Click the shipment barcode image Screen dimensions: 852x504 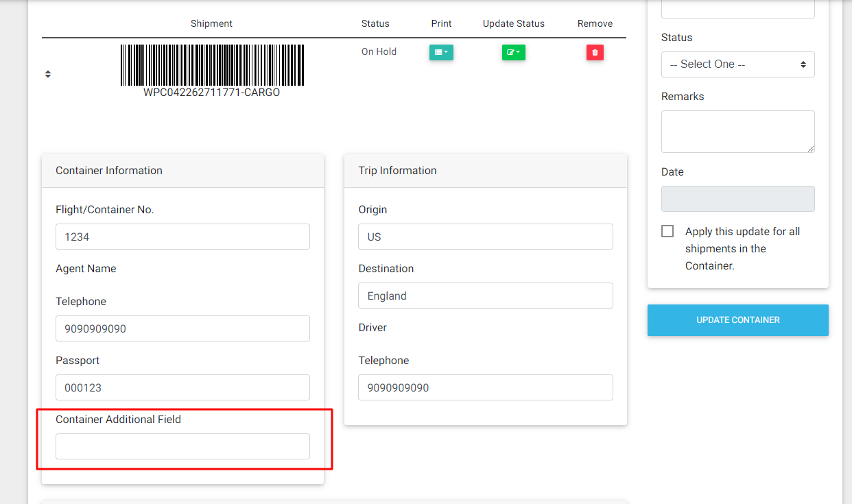(212, 66)
